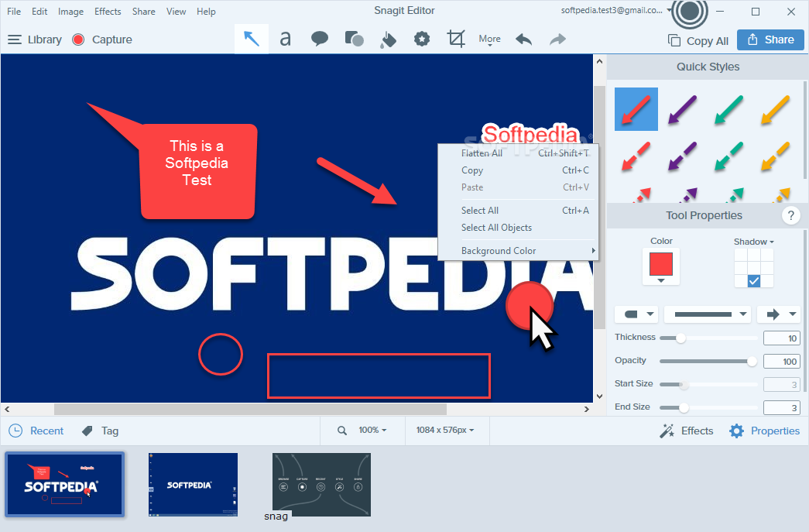Open Tool Properties help question mark
809x532 pixels.
(790, 215)
